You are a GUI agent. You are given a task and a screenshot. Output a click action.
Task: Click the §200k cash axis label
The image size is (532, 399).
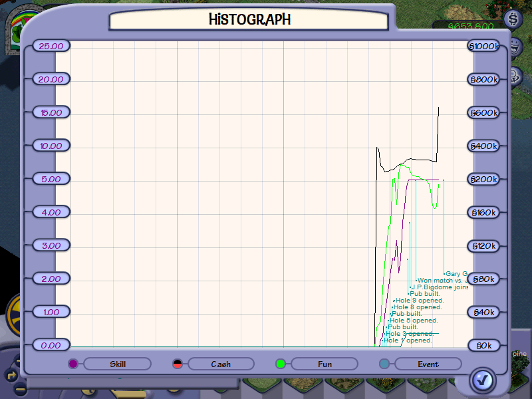[x=484, y=179]
